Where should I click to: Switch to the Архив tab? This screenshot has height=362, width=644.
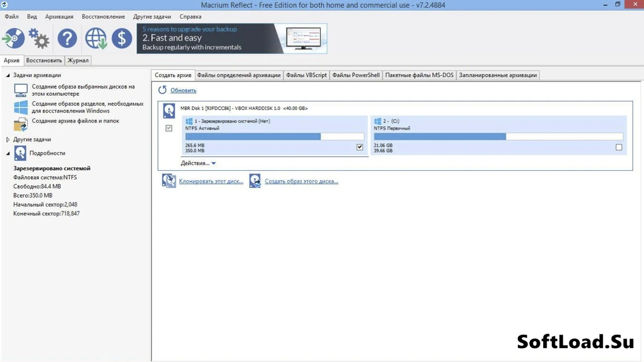click(12, 61)
